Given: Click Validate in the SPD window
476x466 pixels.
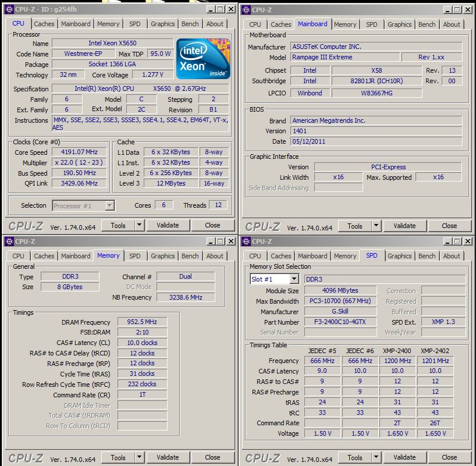Looking at the screenshot, I should [404, 457].
